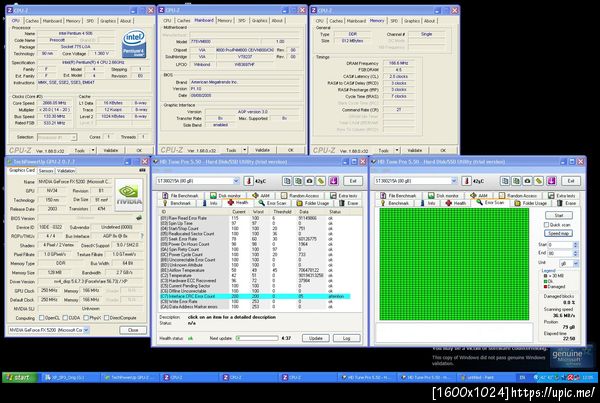Click the Close button in GPU-Z
Screen dimensions: 600x403
pos(133,330)
